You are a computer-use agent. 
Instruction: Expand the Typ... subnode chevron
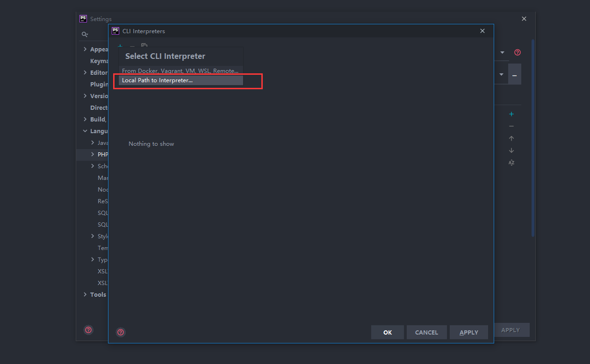pos(93,259)
